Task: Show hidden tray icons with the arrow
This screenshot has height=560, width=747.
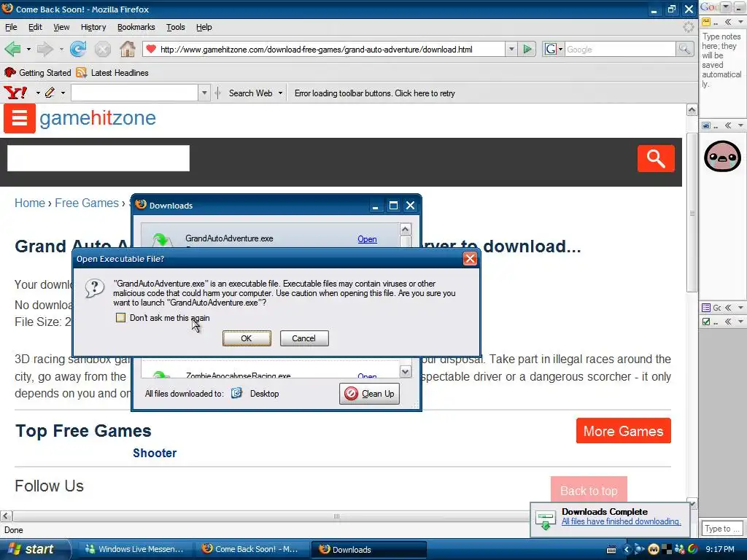Action: pos(627,550)
